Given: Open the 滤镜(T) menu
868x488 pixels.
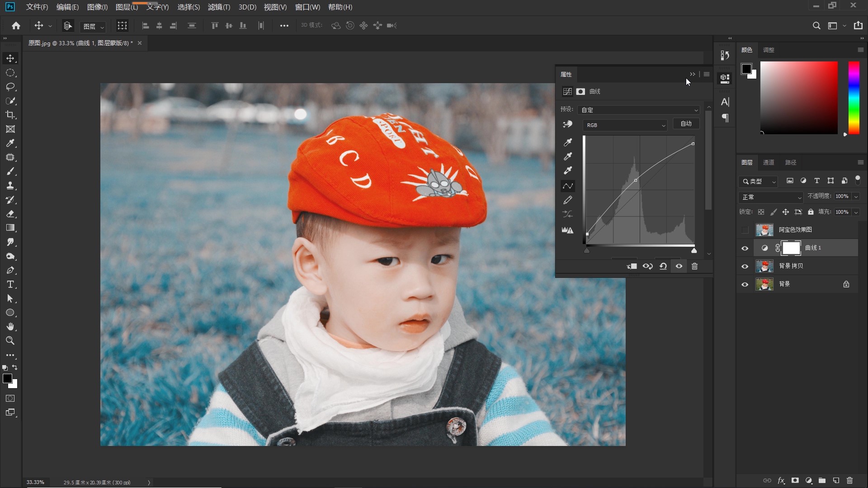Looking at the screenshot, I should tap(219, 7).
